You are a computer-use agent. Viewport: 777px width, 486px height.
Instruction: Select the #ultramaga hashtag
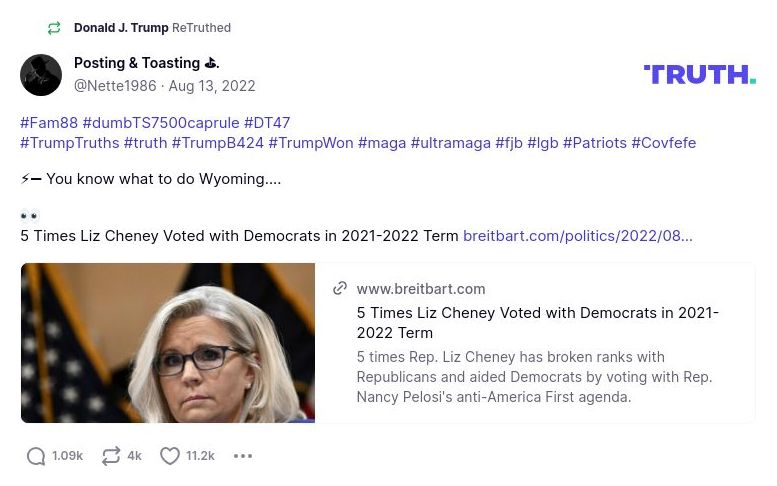[451, 143]
